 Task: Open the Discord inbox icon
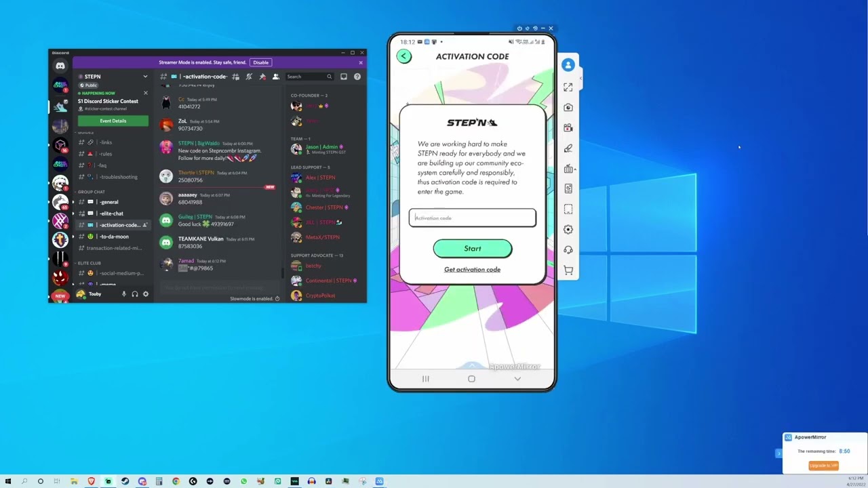pos(344,77)
